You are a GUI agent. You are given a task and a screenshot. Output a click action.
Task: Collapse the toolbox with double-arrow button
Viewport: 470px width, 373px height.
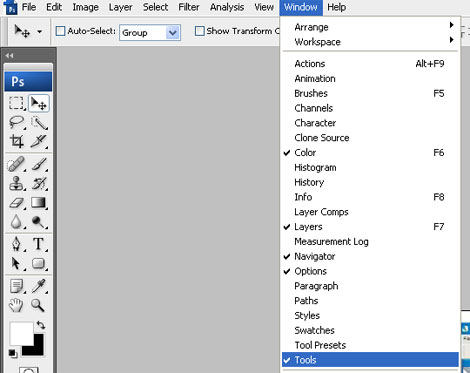click(10, 55)
